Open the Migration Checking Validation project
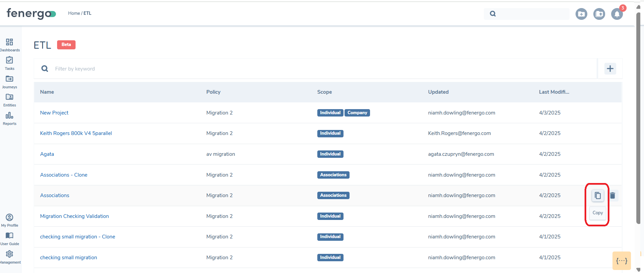Screen dimensions: 644x273 74,216
